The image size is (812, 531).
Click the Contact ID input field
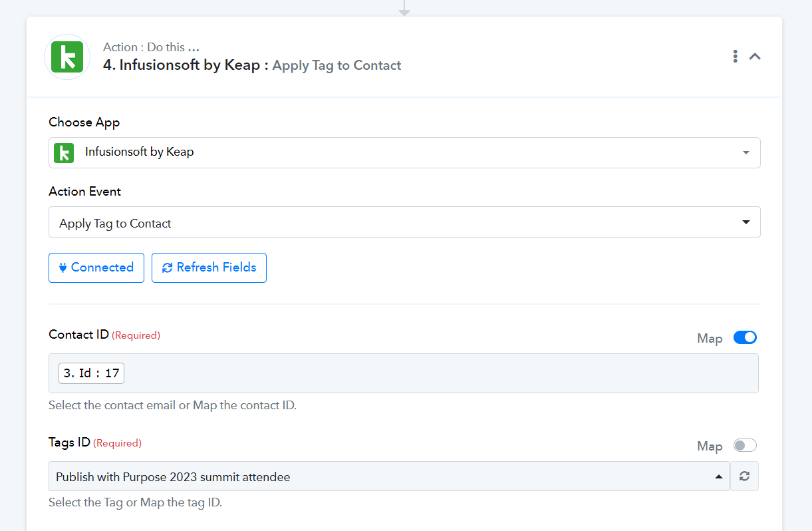pos(404,373)
